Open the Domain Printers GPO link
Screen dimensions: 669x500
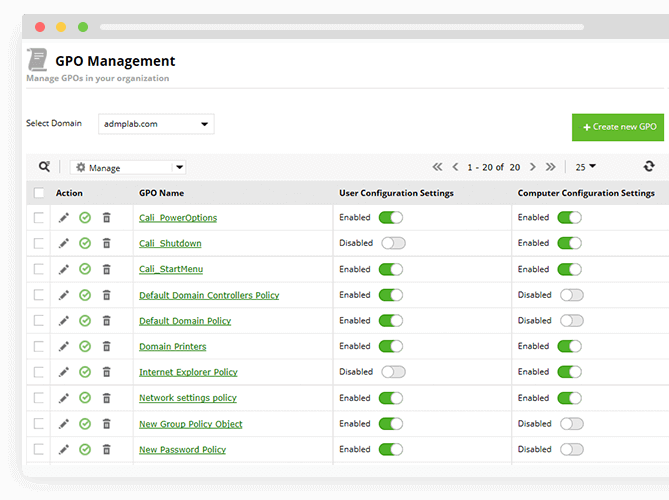[173, 347]
